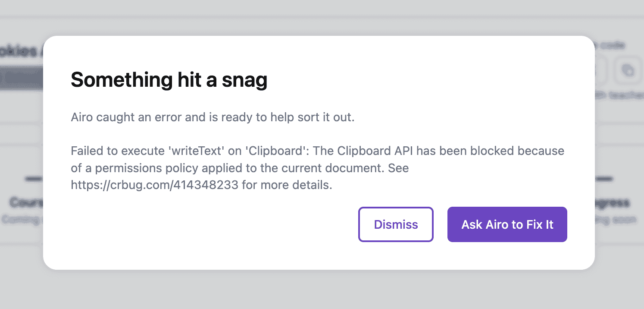Click the "Failed to execute 'writeText'" error line
The width and height of the screenshot is (644, 309).
pos(318,151)
